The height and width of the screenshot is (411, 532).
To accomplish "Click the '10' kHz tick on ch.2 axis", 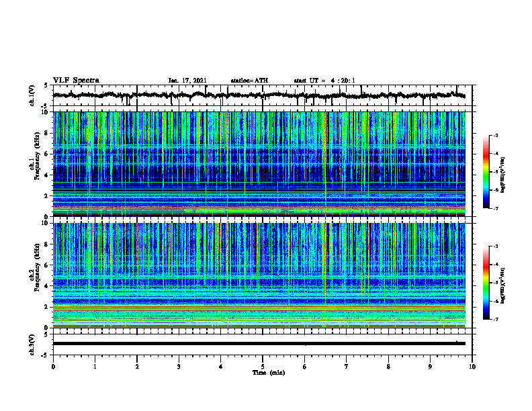I will click(x=45, y=223).
